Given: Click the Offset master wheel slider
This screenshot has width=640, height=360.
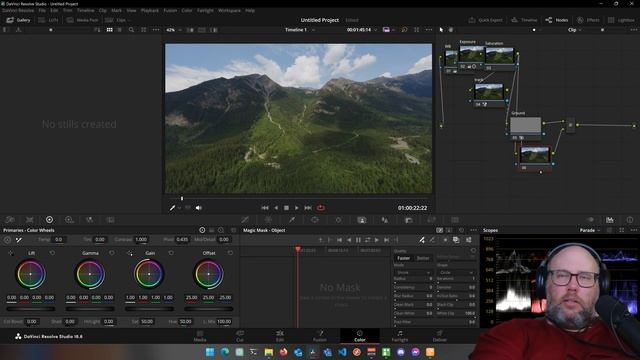Looking at the screenshot, I should pyautogui.click(x=209, y=309).
